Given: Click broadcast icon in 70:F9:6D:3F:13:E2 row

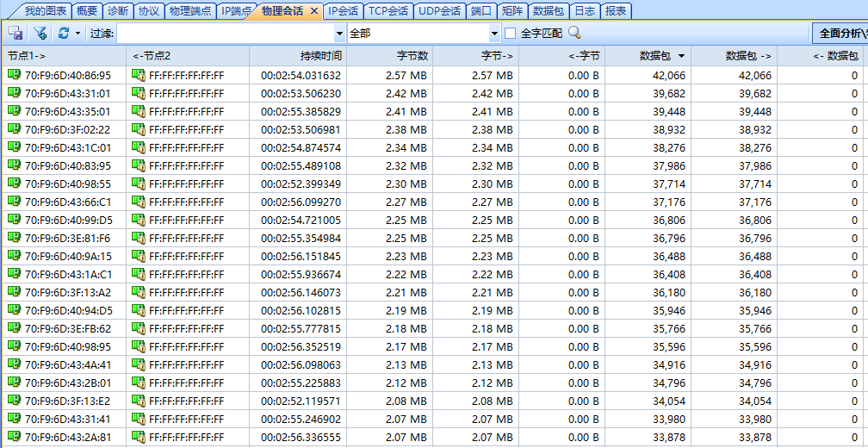Looking at the screenshot, I should click(139, 401).
